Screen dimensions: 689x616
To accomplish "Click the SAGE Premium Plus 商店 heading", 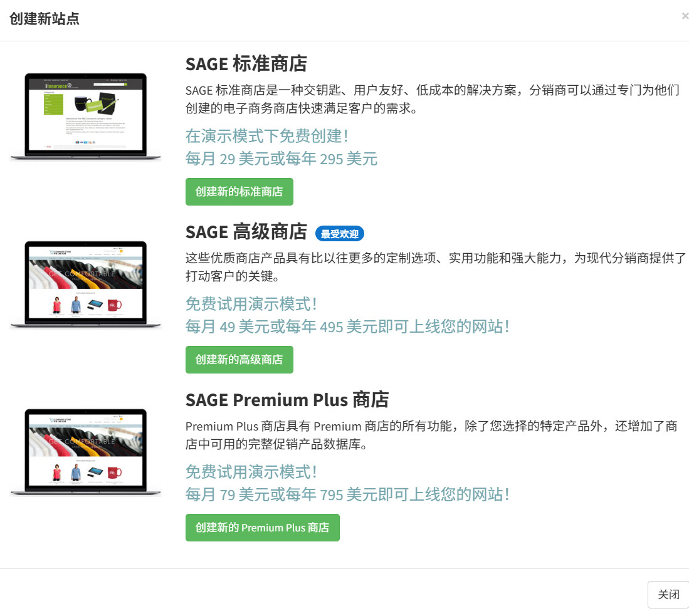I will coord(287,400).
